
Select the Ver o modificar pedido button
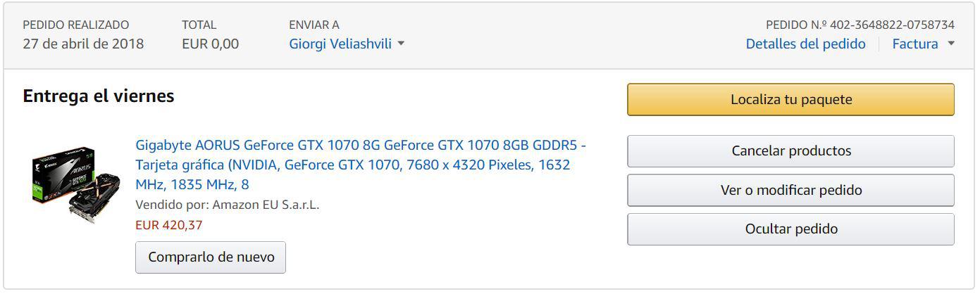click(790, 190)
